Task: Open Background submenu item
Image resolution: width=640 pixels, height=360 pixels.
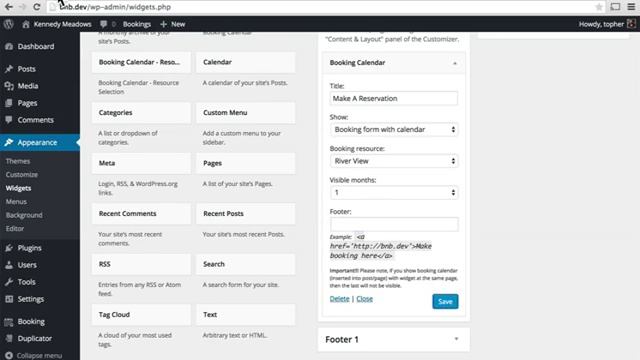Action: [x=24, y=215]
